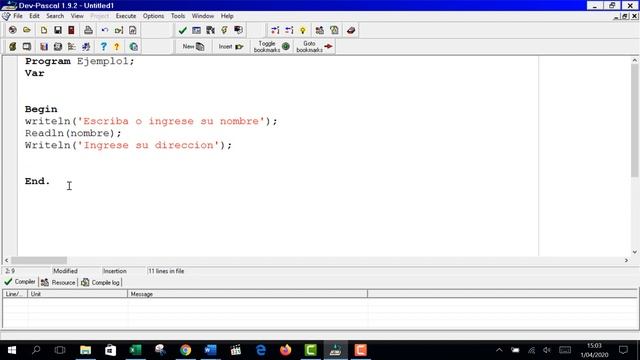Open Google Chrome from the taskbar
Image resolution: width=640 pixels, height=360 pixels.
click(x=186, y=350)
